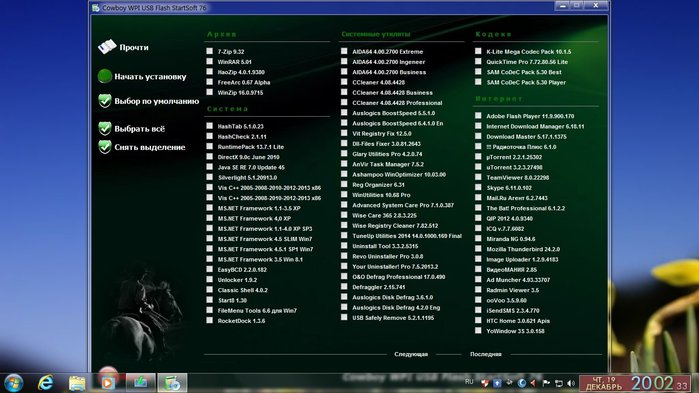
Task: Enable K-Lite Mega Codec Pack checkbox
Action: tap(478, 51)
